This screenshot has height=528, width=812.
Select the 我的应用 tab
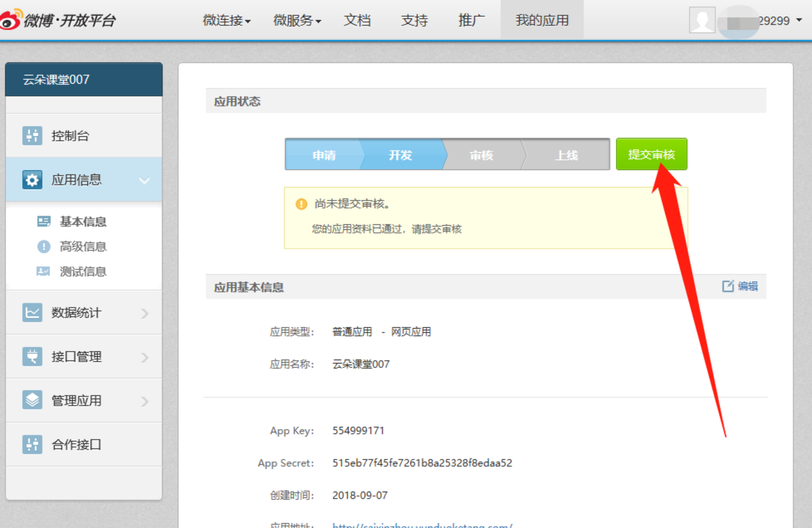coord(542,21)
